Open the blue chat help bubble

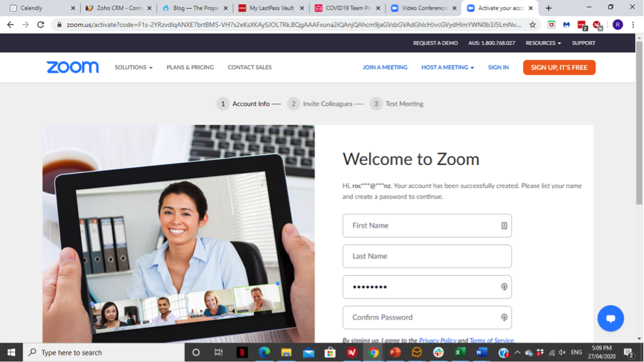coord(610,318)
